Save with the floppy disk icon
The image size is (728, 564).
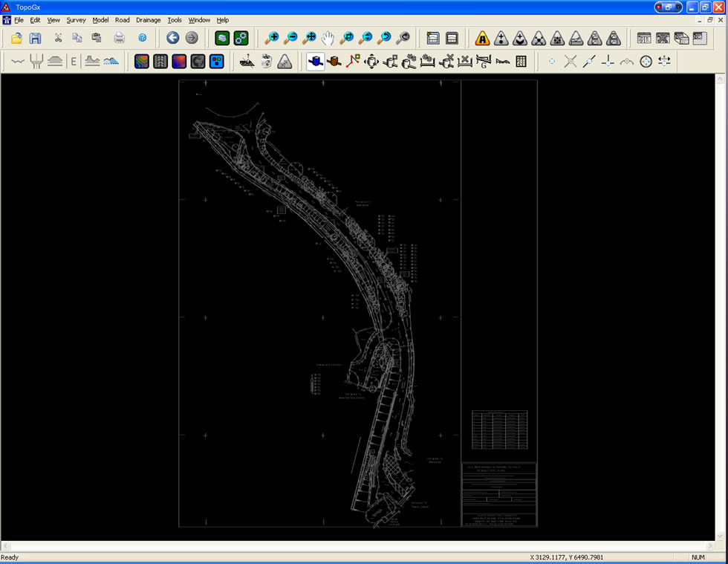[36, 38]
